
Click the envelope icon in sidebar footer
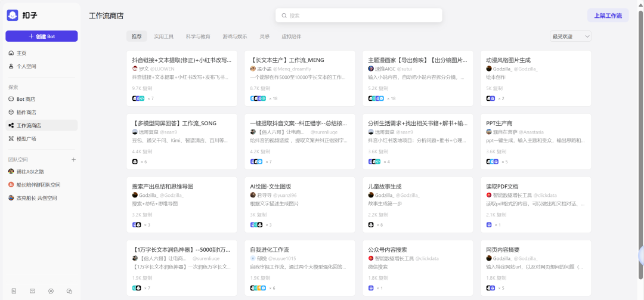[x=32, y=290]
